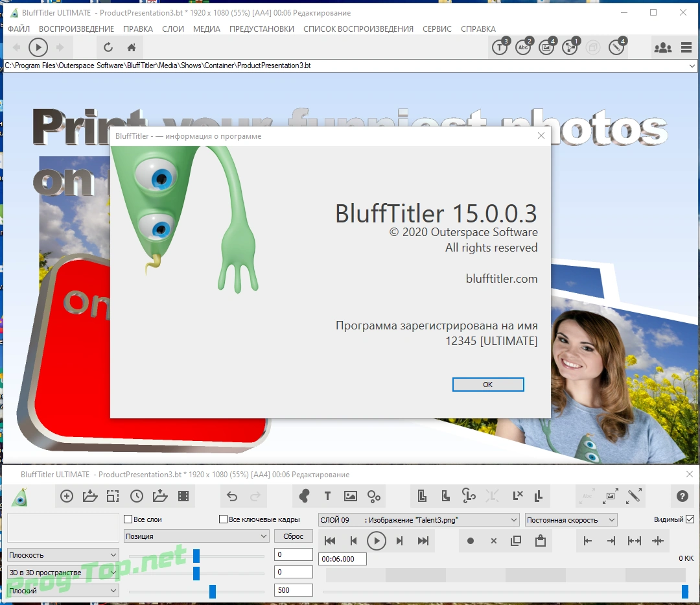
Task: Open the ПРЕДУСТАНОВКИ menu
Action: point(262,29)
